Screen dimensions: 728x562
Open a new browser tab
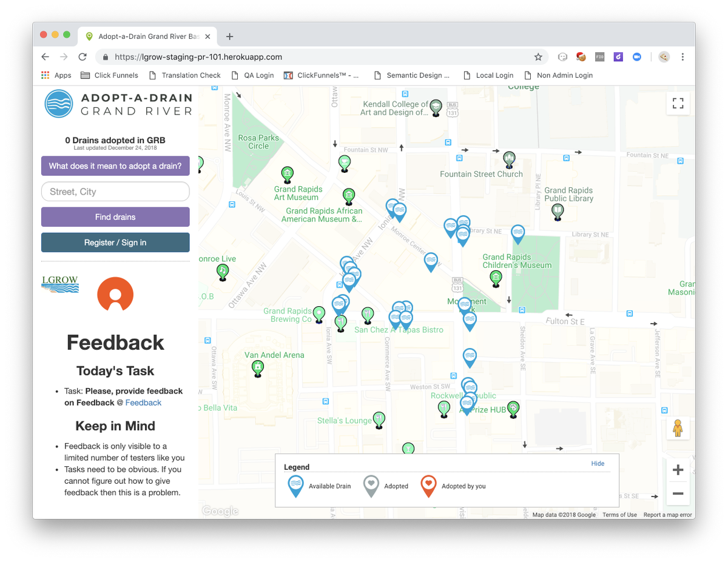click(x=229, y=36)
